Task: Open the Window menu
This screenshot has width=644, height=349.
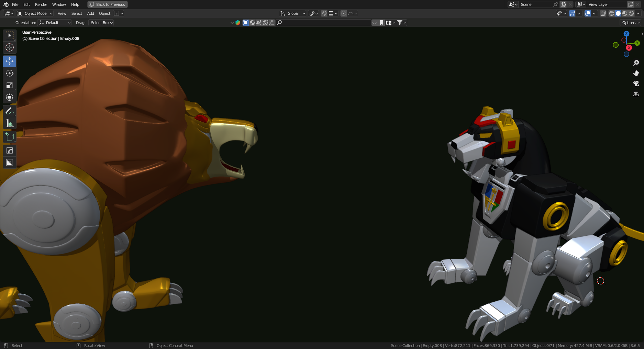Action: (59, 4)
